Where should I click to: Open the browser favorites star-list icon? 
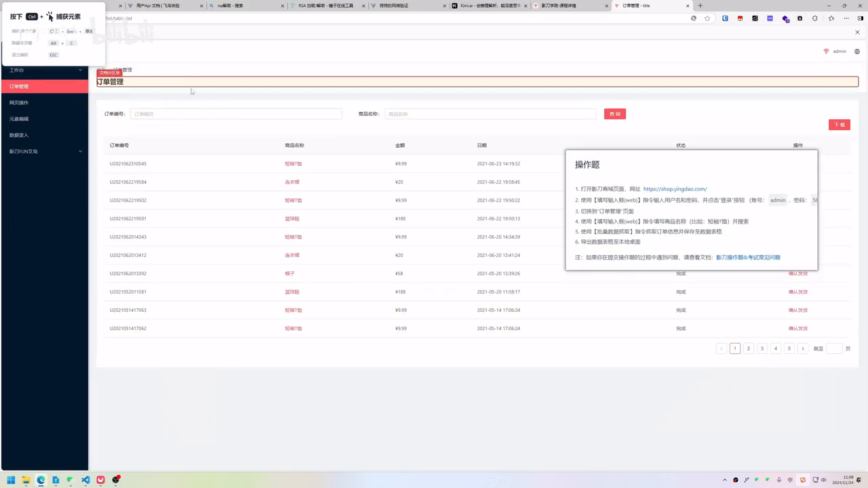tap(831, 18)
